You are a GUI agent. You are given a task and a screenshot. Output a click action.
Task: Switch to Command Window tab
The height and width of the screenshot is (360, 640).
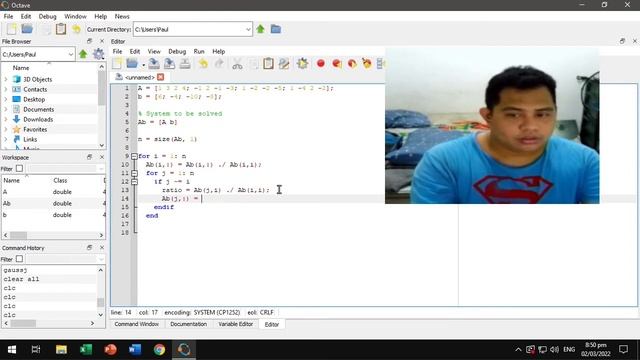click(136, 324)
